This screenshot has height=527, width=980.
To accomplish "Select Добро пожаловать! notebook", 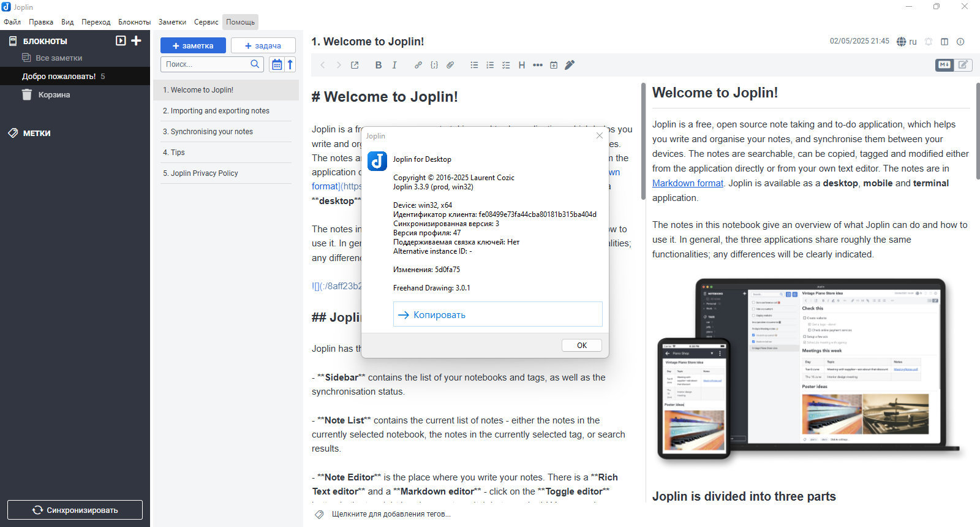I will [75, 76].
